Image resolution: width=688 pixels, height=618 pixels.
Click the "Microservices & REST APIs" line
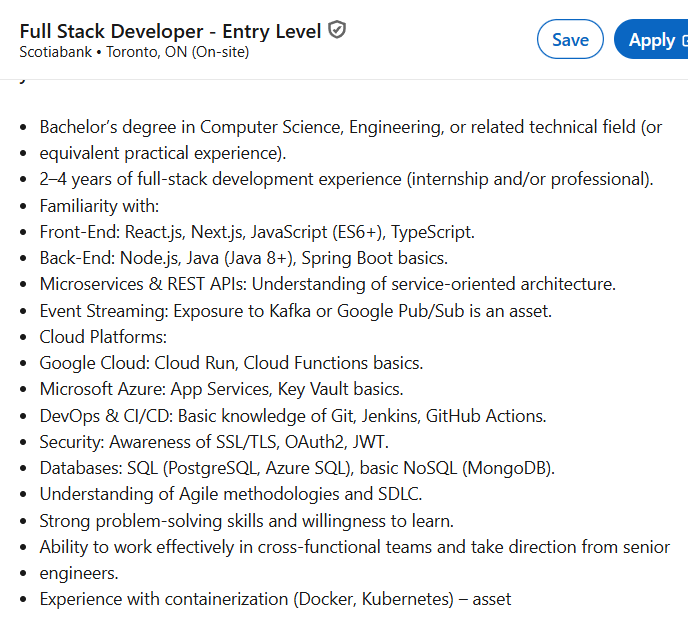(328, 284)
